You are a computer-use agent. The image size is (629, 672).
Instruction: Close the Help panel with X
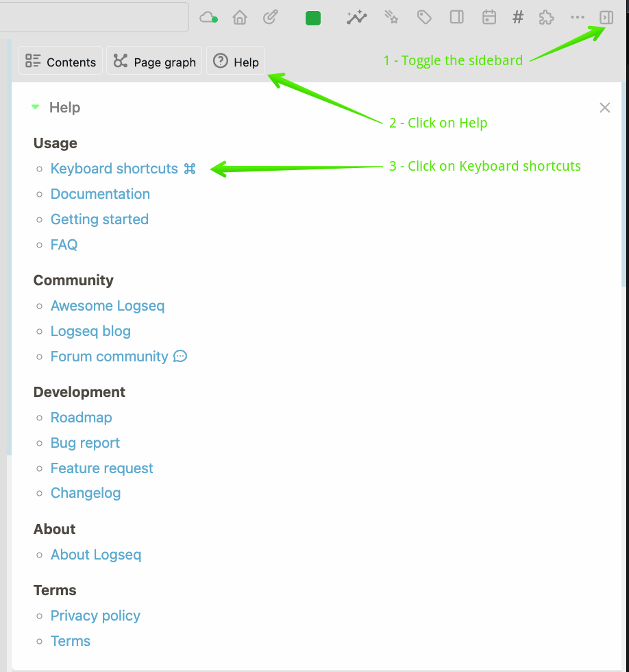[x=604, y=108]
